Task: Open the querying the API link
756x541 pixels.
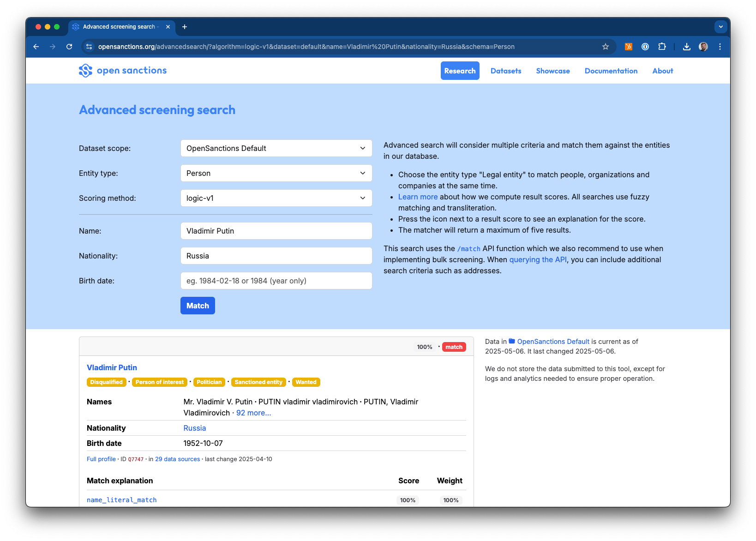Action: pos(538,259)
